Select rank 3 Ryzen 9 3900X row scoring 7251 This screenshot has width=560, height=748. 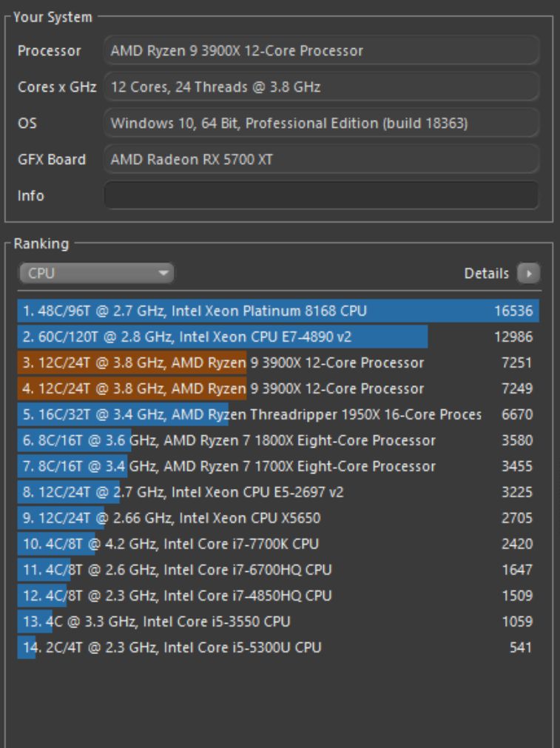(279, 363)
